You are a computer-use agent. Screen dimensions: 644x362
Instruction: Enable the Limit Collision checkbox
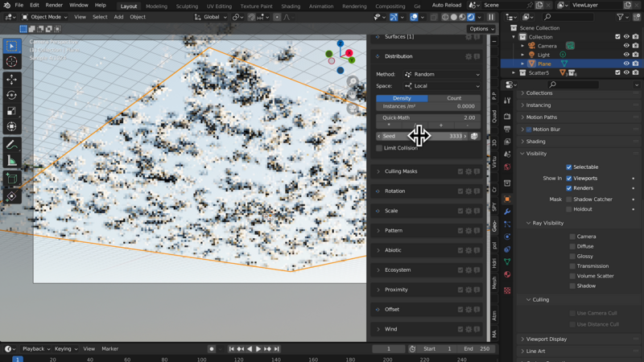tap(379, 148)
